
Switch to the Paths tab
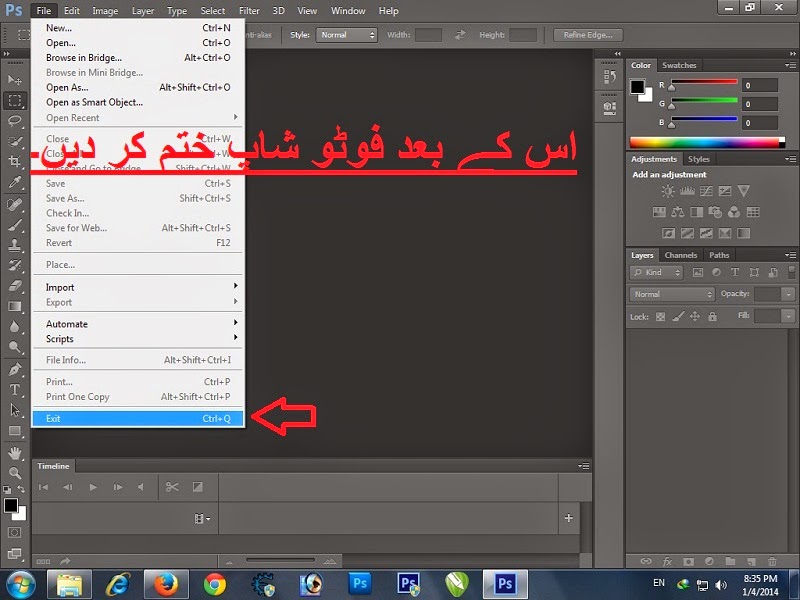[719, 255]
